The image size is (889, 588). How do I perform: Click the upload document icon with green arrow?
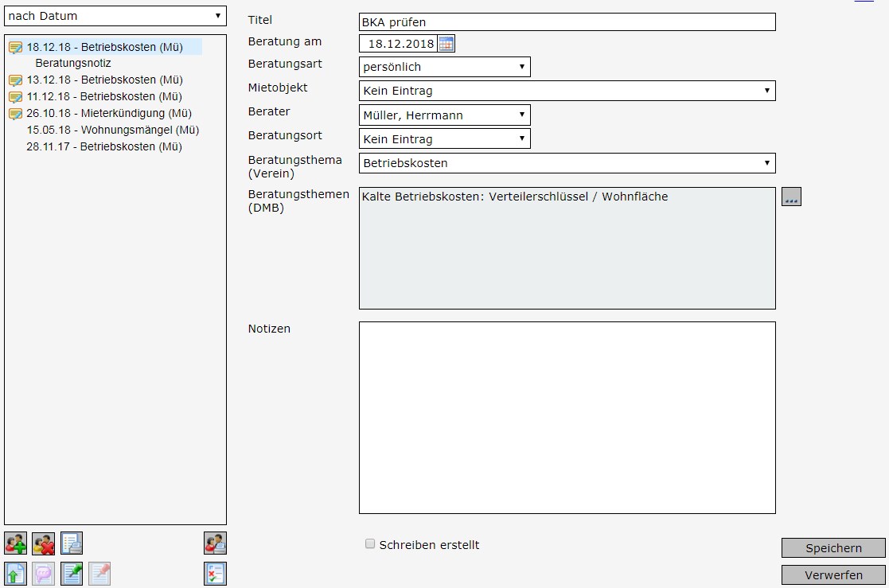(15, 574)
